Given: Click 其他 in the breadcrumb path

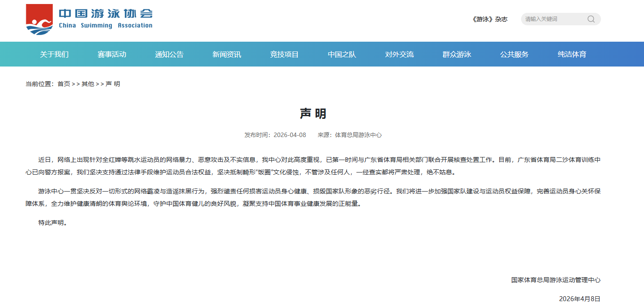Looking at the screenshot, I should click(x=88, y=84).
